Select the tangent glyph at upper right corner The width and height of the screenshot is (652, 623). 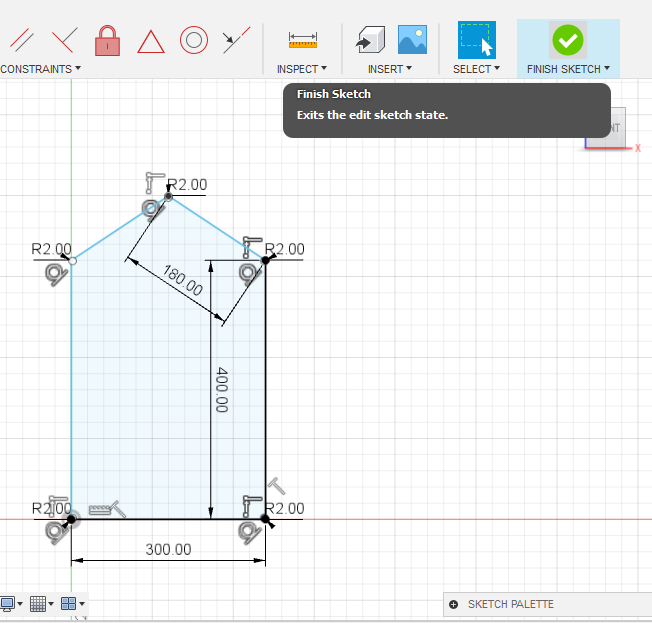coord(250,274)
